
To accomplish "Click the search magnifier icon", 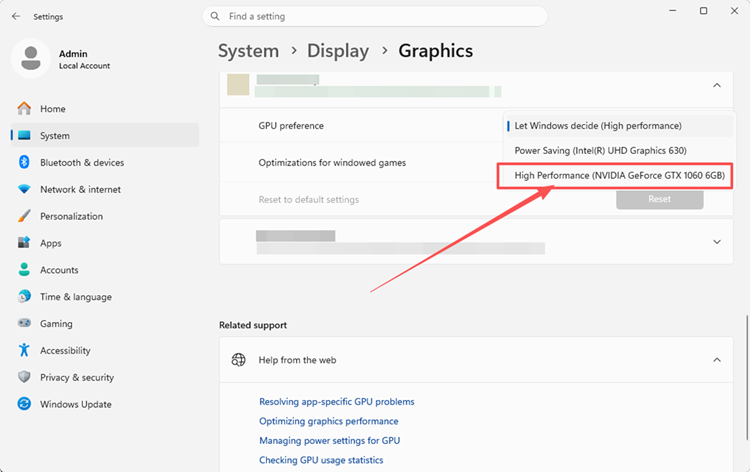I will 215,16.
